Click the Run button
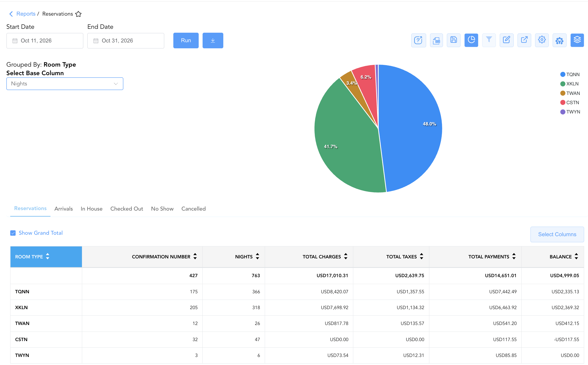 186,41
